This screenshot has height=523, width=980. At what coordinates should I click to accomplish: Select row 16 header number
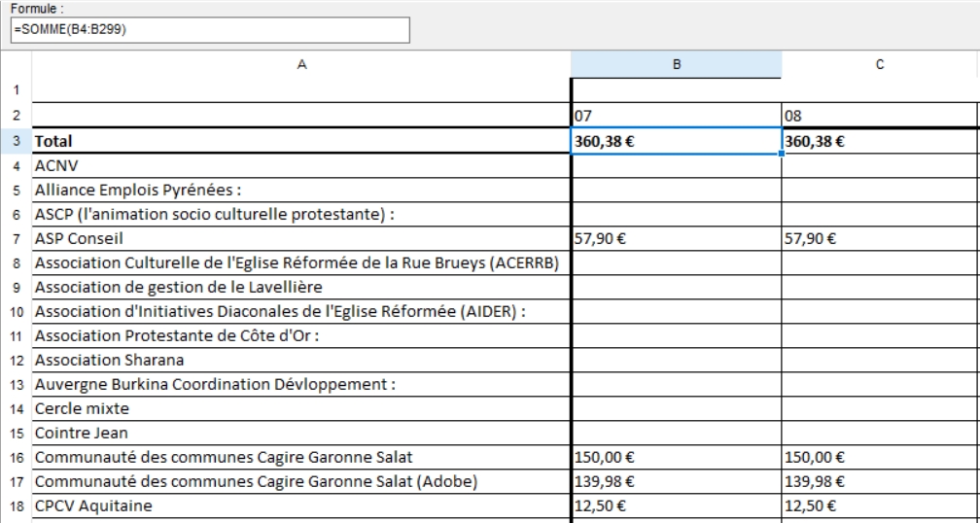16,456
